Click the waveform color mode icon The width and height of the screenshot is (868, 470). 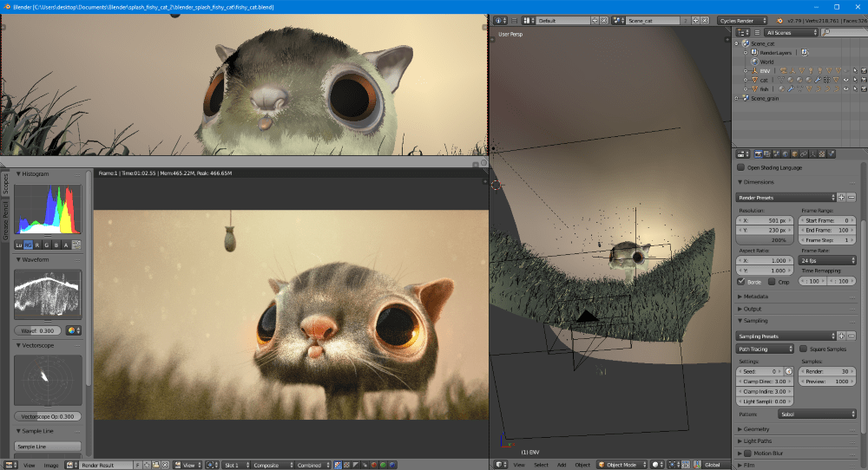73,330
